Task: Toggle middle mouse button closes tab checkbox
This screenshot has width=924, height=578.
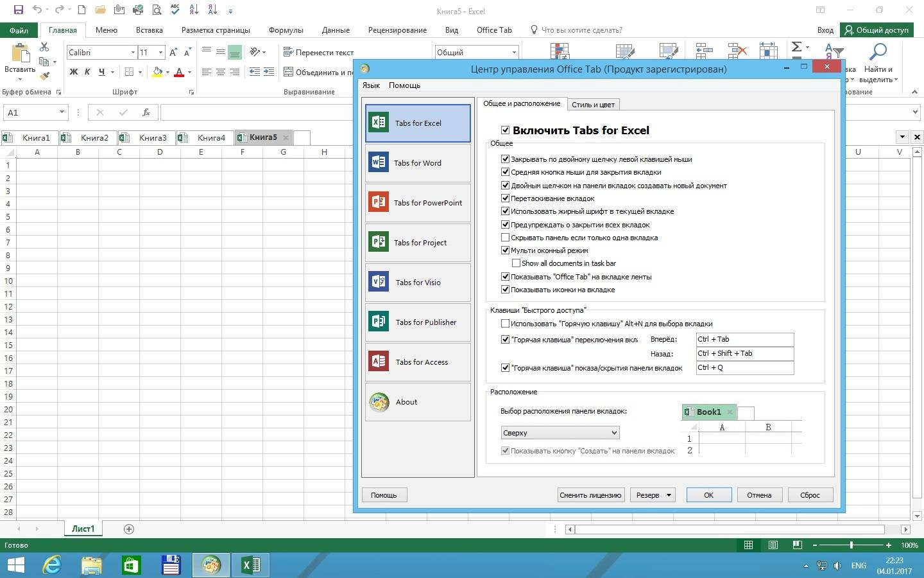Action: coord(505,172)
